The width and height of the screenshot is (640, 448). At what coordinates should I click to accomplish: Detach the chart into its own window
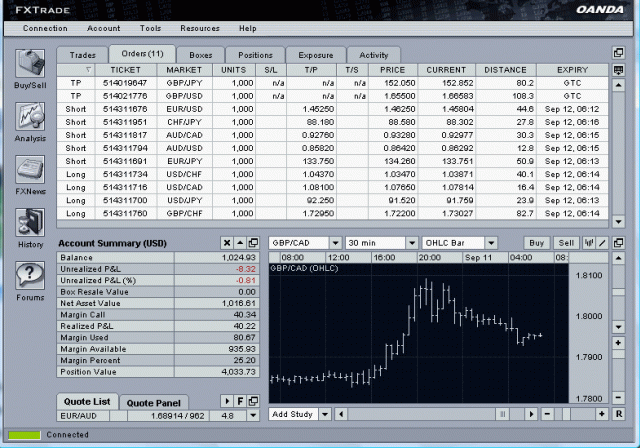click(x=618, y=243)
